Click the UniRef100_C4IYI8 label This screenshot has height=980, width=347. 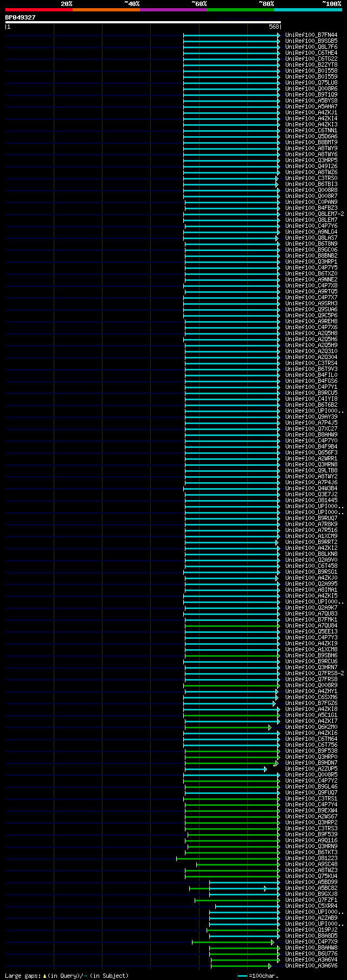point(311,399)
